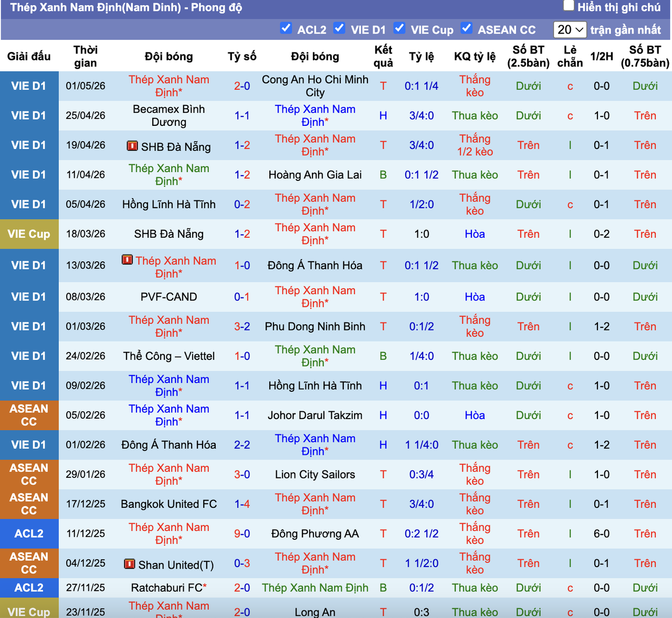Click the Số BT (2.5bàn) column header

click(528, 56)
